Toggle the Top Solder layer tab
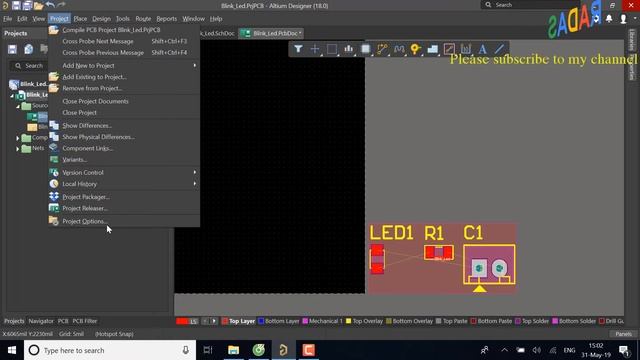This screenshot has height=360, width=640. click(x=532, y=321)
